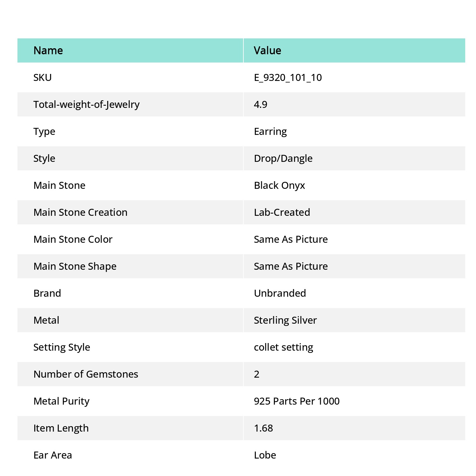The width and height of the screenshot is (476, 476).
Task: Select the Drop/Dangle style value
Action: pos(283,158)
